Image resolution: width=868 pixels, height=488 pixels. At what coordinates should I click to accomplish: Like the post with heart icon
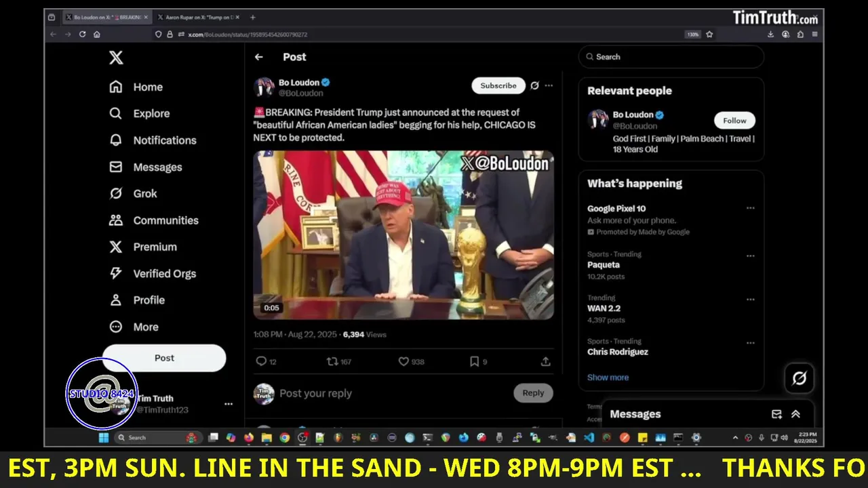click(x=403, y=362)
